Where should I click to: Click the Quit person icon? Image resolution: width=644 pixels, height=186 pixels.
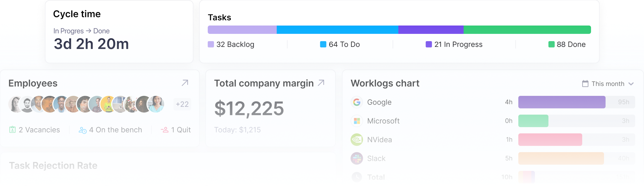pos(165,130)
